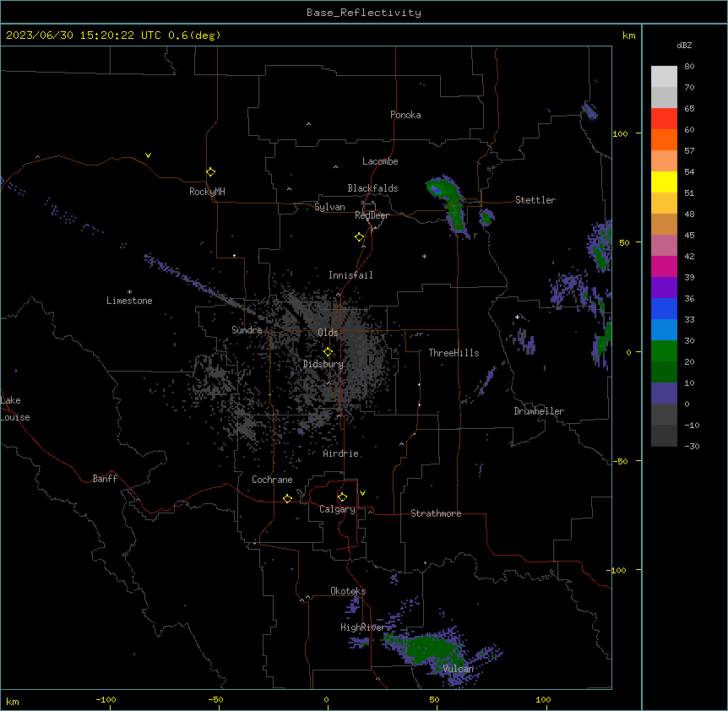Select the Banff label
Image resolution: width=728 pixels, height=711 pixels.
(x=105, y=479)
